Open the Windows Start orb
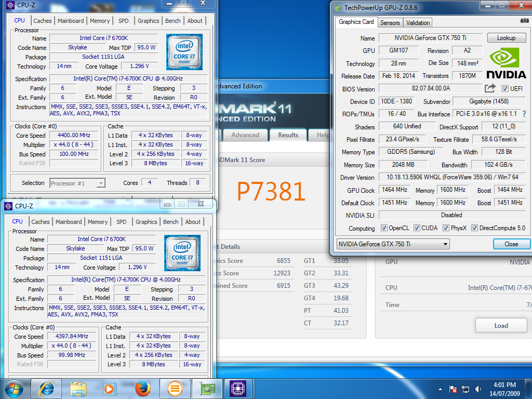The height and width of the screenshot is (399, 532). 14,389
